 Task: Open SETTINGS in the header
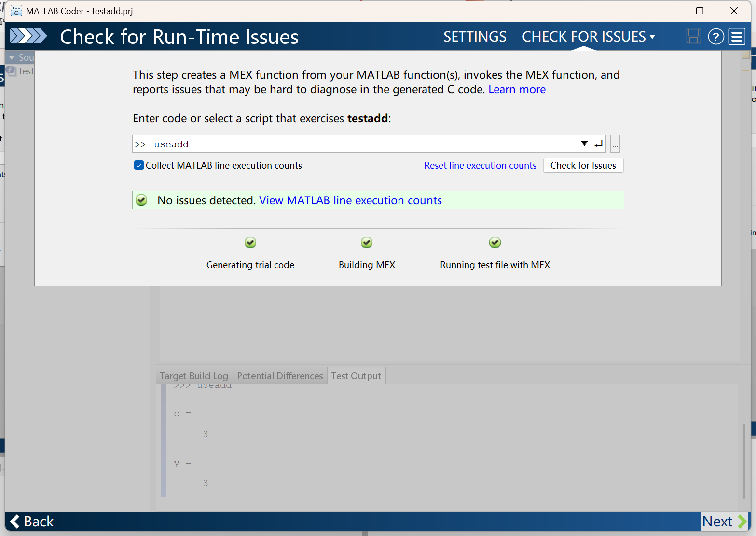(x=475, y=37)
